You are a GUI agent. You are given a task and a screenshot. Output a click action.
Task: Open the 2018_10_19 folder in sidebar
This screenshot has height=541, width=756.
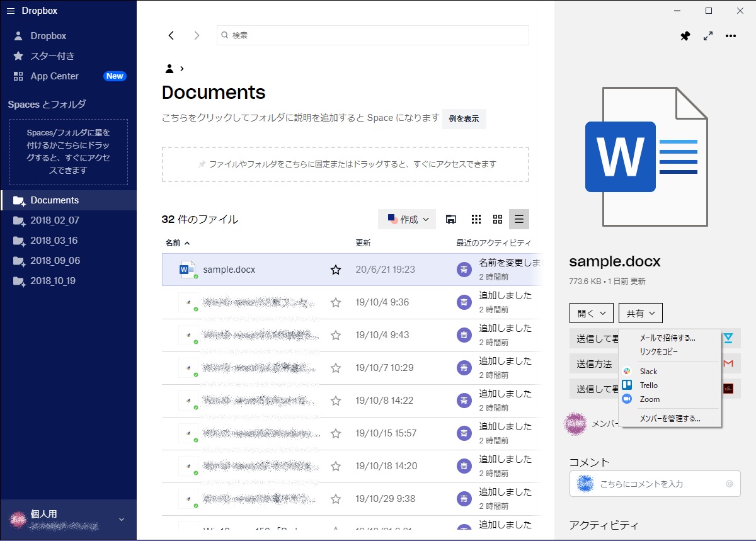point(68,281)
